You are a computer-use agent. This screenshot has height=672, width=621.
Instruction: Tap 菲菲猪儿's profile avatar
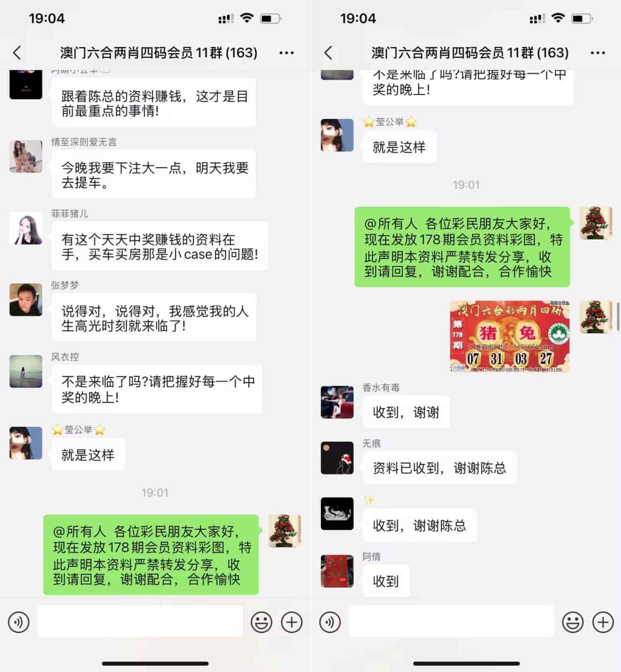26,228
